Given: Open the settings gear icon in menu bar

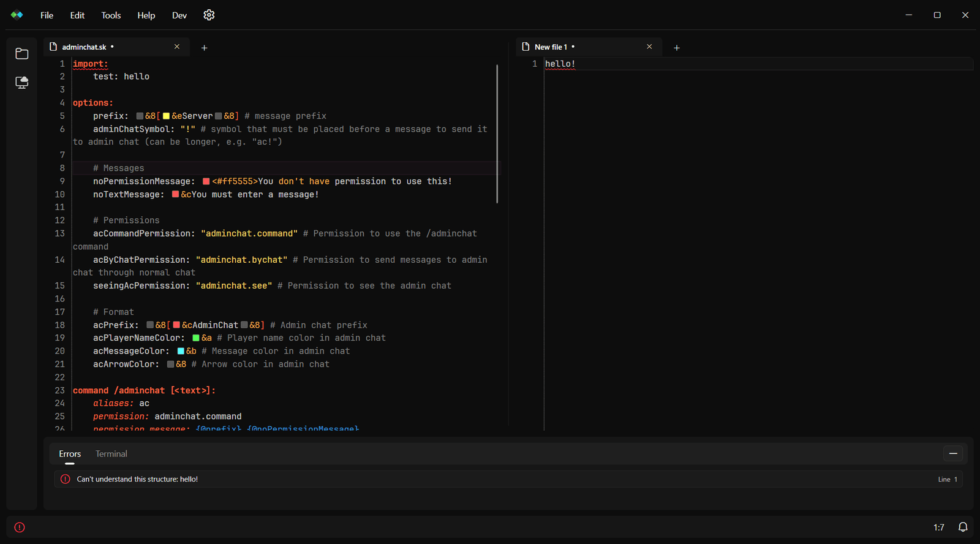Looking at the screenshot, I should tap(209, 15).
